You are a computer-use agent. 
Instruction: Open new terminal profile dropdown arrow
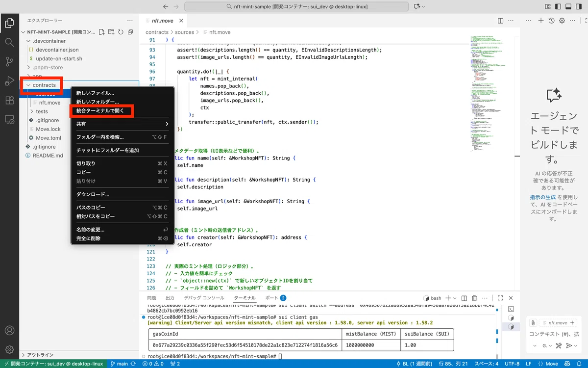(455, 298)
